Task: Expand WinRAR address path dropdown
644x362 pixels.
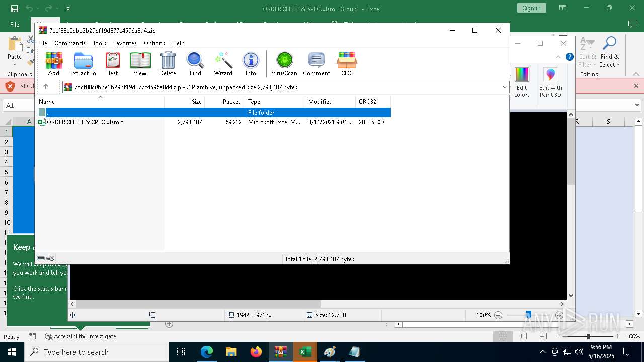Action: (x=505, y=87)
